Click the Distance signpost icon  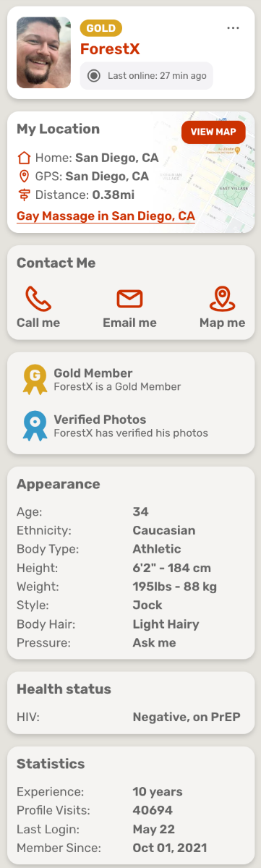pos(25,195)
